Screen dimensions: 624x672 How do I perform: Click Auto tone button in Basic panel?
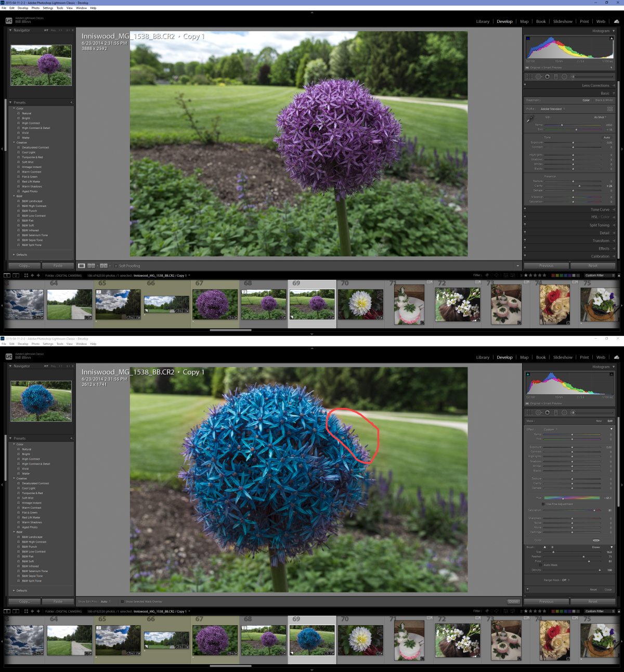tap(607, 137)
